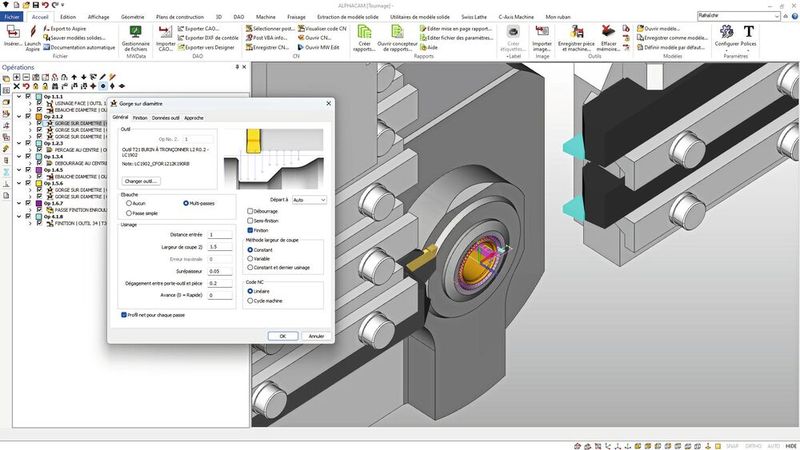Collapse the Op 1.4.5 tree node

[19, 170]
